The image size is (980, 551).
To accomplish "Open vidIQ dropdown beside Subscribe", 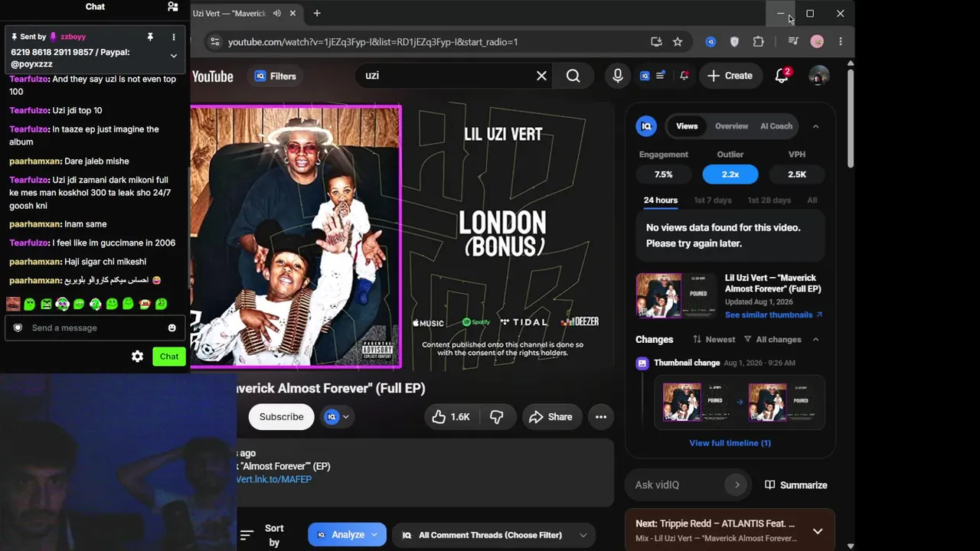I will coord(336,417).
